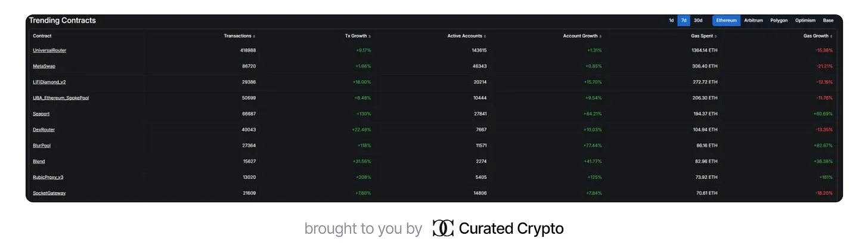Switch to the Arbitrum network tab
The image size is (868, 244).
pyautogui.click(x=754, y=20)
